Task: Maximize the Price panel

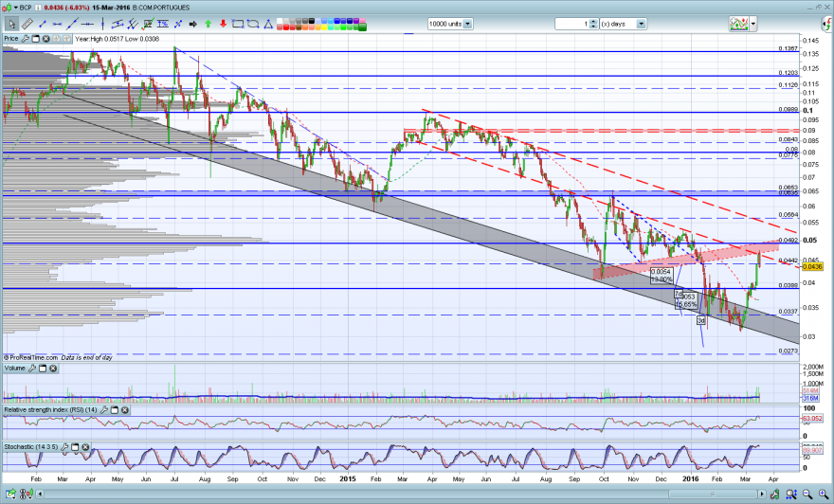Action: point(36,39)
